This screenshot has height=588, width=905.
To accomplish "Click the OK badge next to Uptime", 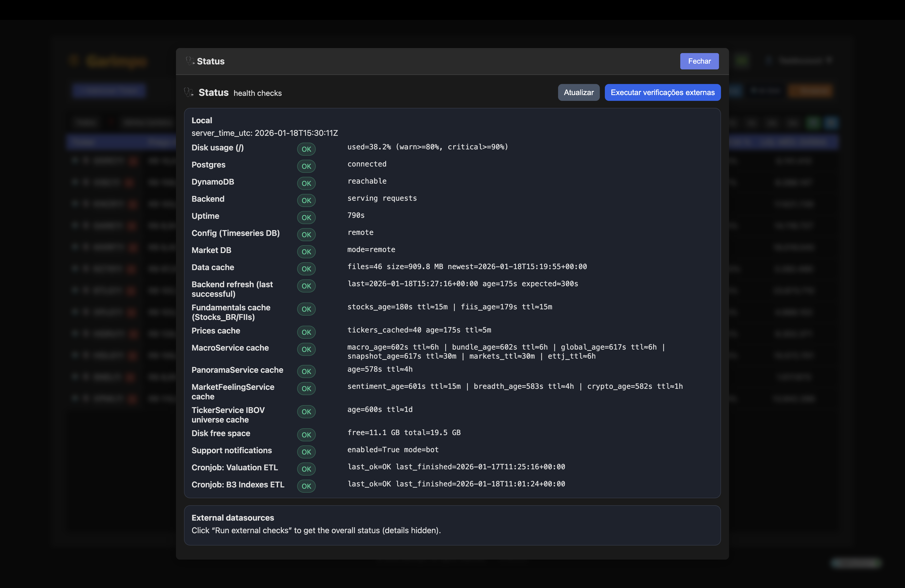I will point(306,218).
